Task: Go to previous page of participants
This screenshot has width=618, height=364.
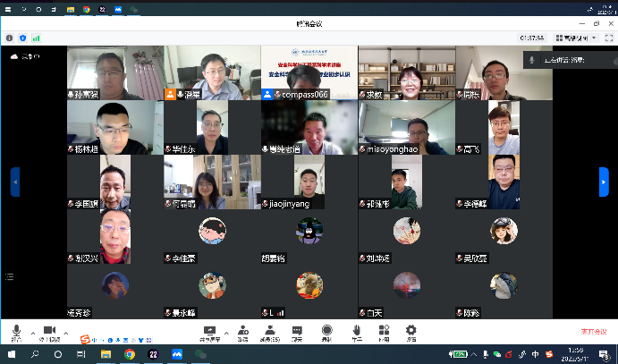Action: pos(14,182)
